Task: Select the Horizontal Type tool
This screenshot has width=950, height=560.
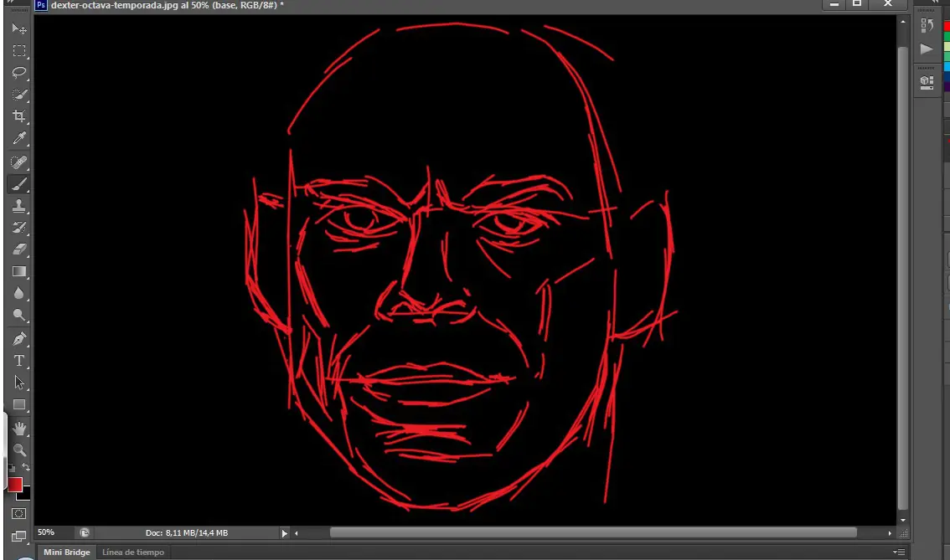Action: click(x=18, y=361)
